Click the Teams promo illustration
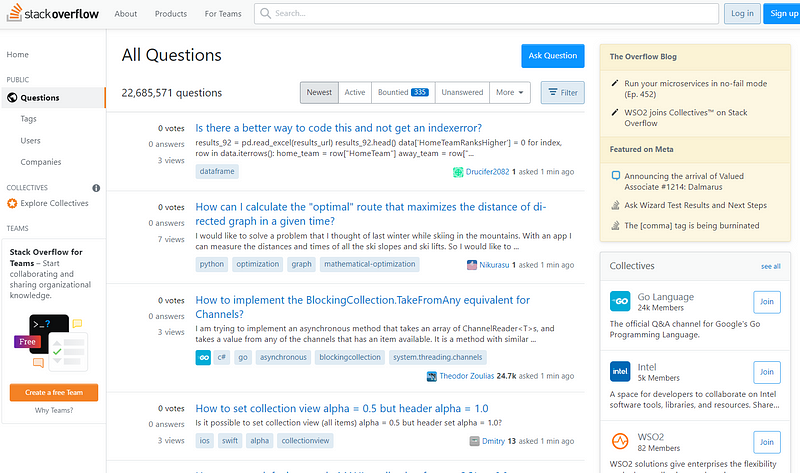This screenshot has width=800, height=473. tap(51, 342)
